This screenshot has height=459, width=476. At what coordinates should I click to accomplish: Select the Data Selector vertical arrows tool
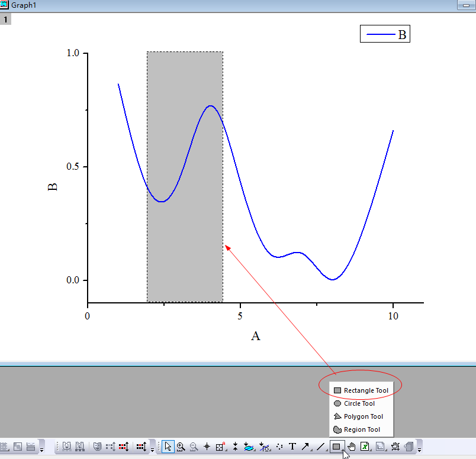[x=235, y=447]
